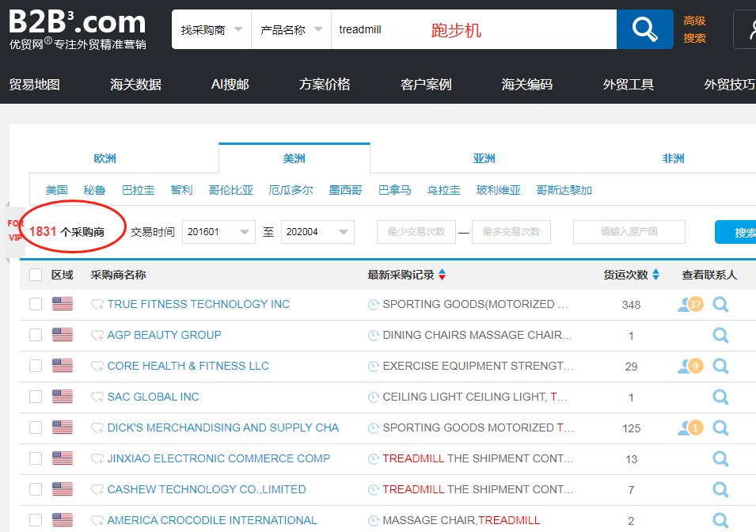Screen dimensions: 756x532
Task: Click magnifier icon in SAC GLOBAL INC row
Action: pos(721,397)
